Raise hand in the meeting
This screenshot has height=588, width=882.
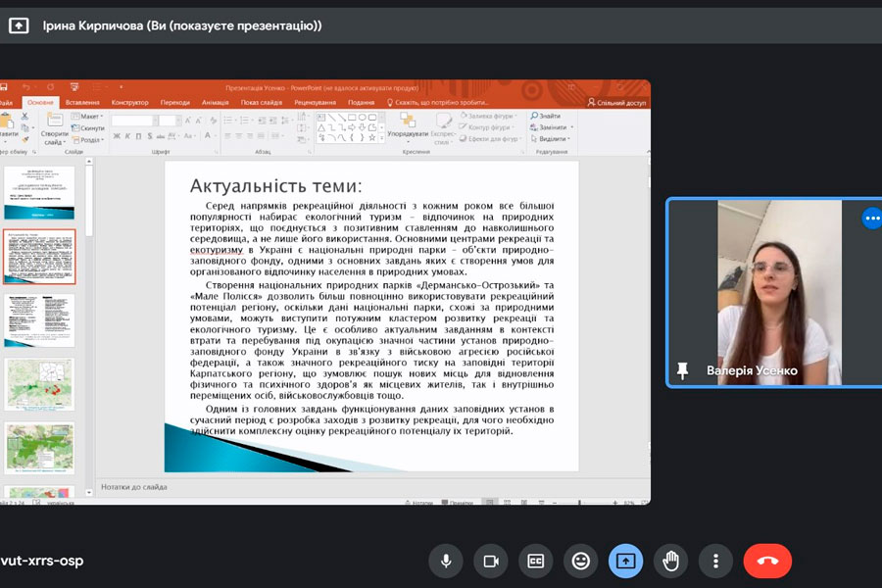[671, 561]
